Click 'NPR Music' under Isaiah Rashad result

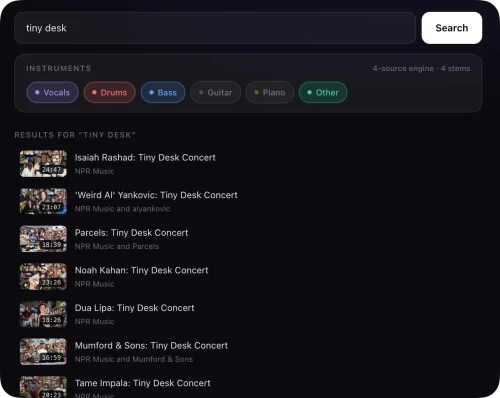pos(94,171)
